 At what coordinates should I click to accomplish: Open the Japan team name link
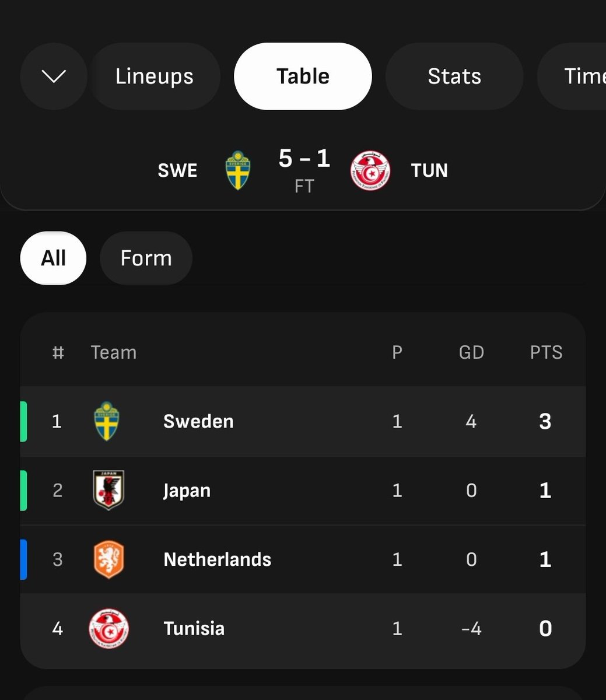[x=187, y=491]
